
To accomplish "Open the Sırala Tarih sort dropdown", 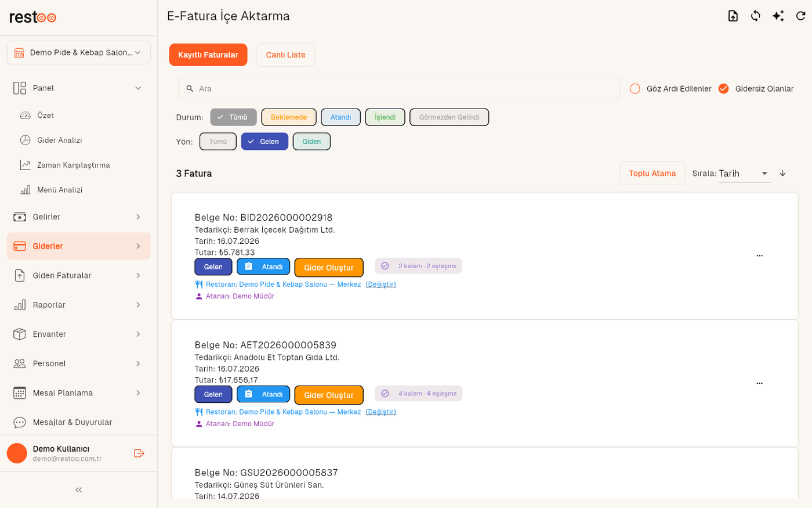I will point(744,174).
